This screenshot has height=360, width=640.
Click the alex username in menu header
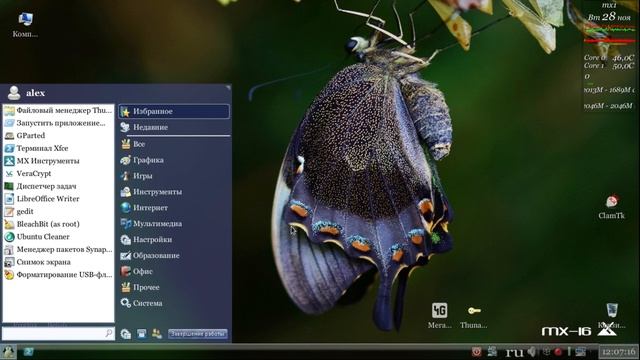tap(36, 93)
